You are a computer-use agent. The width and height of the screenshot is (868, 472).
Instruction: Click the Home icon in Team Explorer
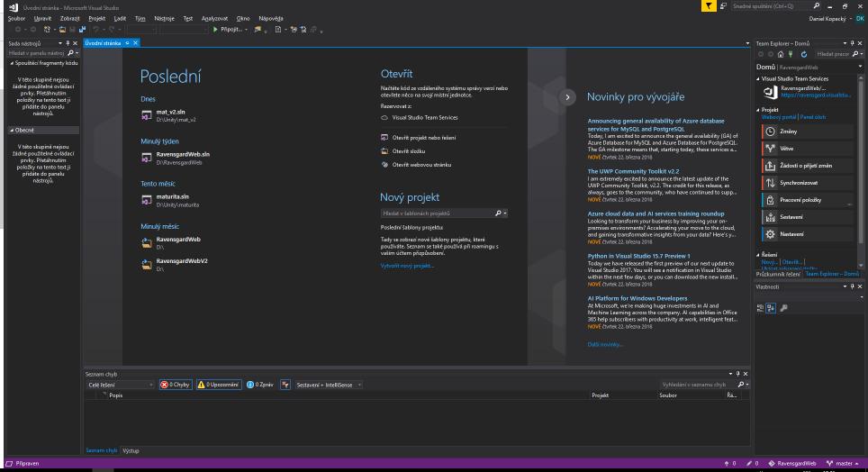(x=781, y=54)
